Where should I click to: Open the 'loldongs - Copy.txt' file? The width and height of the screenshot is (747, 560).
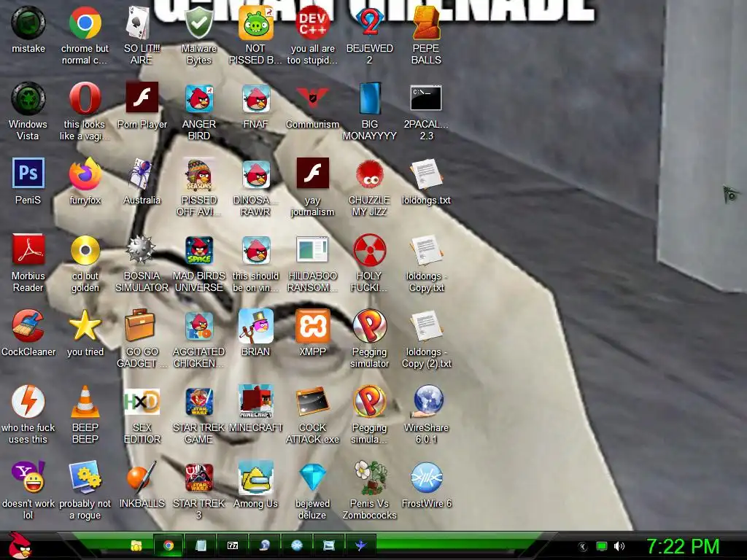(426, 250)
